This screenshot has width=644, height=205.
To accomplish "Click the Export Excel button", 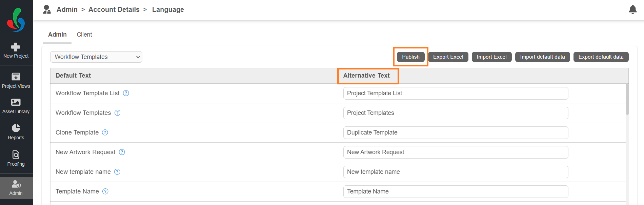I will tap(448, 57).
